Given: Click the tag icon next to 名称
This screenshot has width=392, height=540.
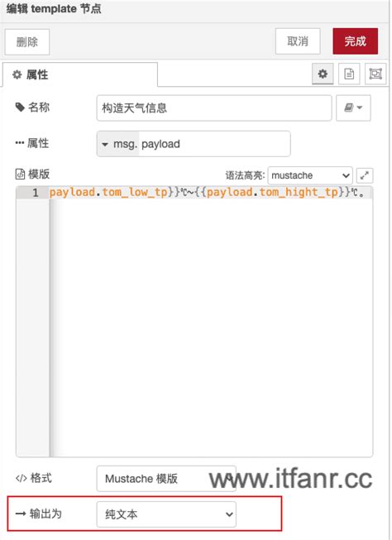Looking at the screenshot, I should [20, 108].
